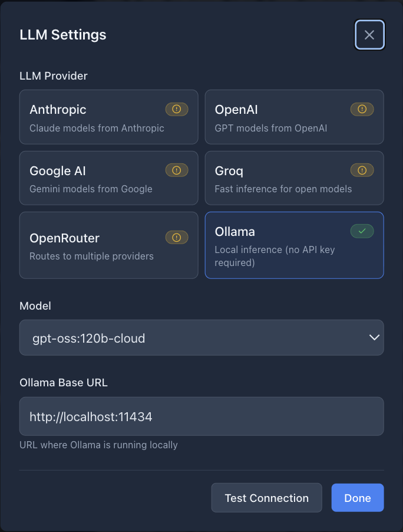Click 'GPT models from OpenAI' description
Image resolution: width=403 pixels, height=532 pixels.
(x=271, y=128)
